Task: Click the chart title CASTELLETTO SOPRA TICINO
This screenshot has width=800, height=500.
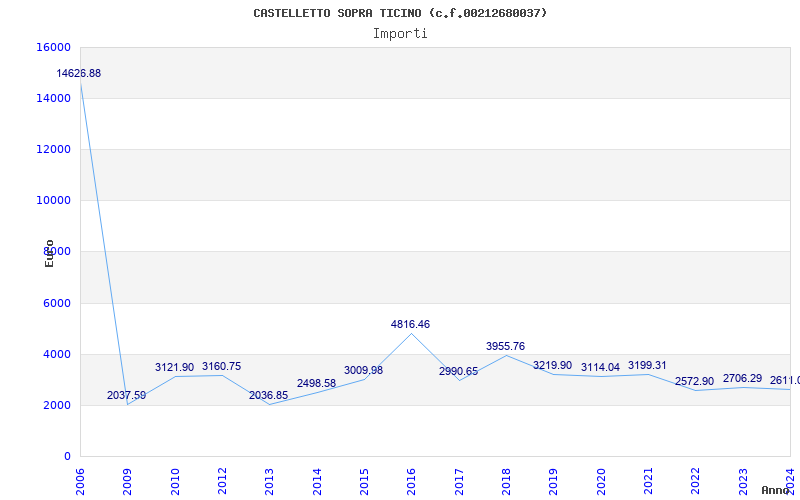Action: 400,13
